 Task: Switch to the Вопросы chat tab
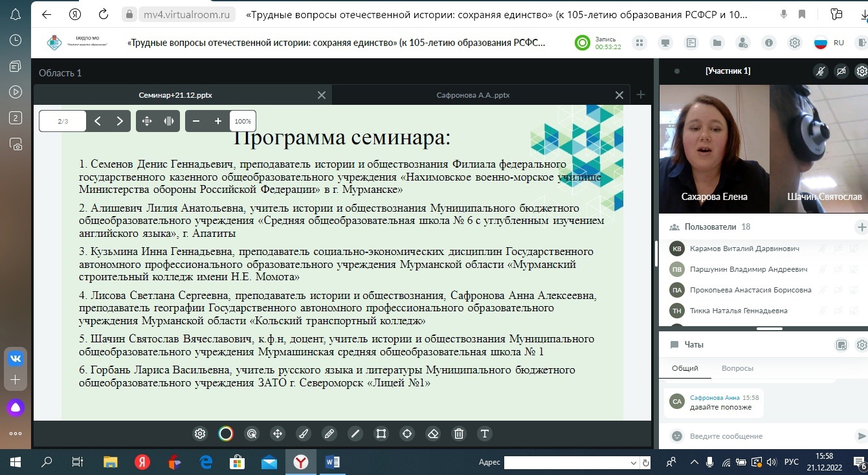(737, 368)
